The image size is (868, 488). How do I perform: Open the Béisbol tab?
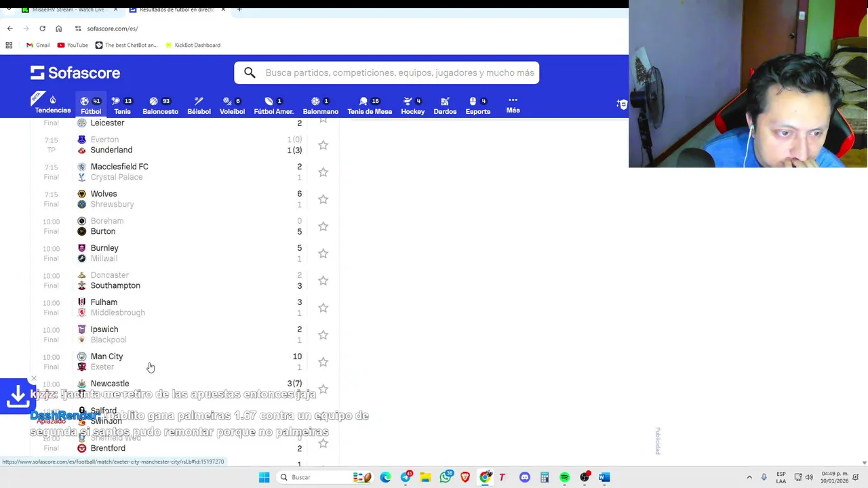(199, 105)
